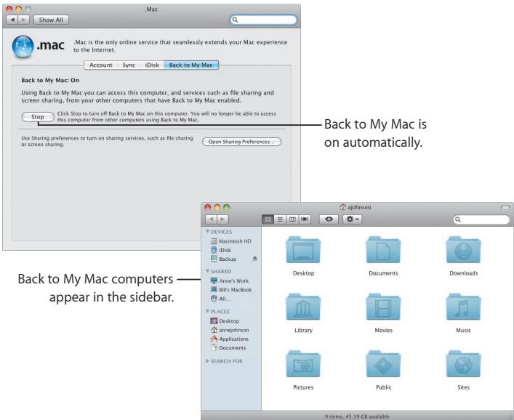The width and height of the screenshot is (514, 420).
Task: Eject the Backup volume
Action: [x=255, y=259]
